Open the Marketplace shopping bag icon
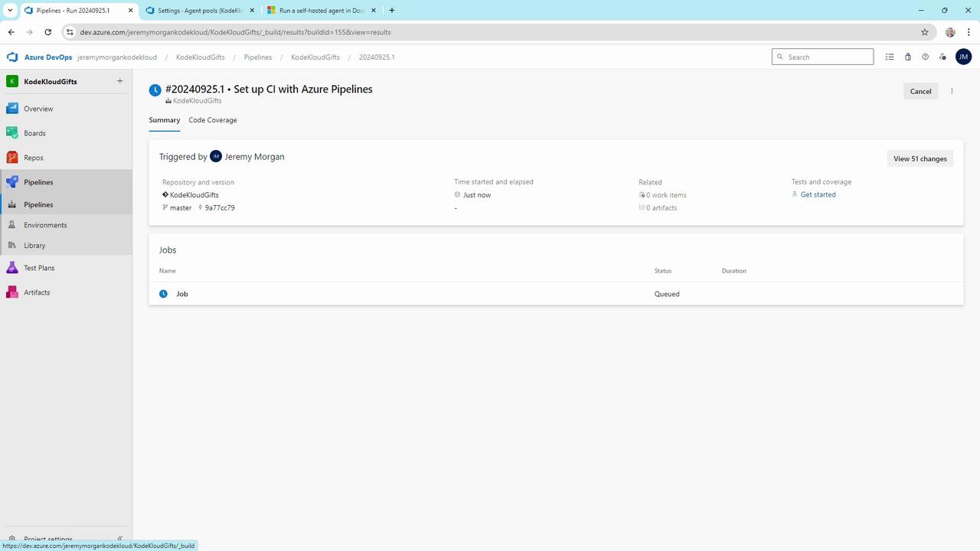This screenshot has height=551, width=980. point(908,57)
